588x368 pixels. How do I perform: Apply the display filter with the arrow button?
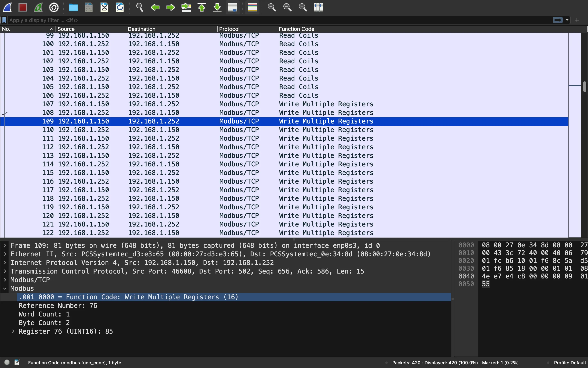coord(558,20)
